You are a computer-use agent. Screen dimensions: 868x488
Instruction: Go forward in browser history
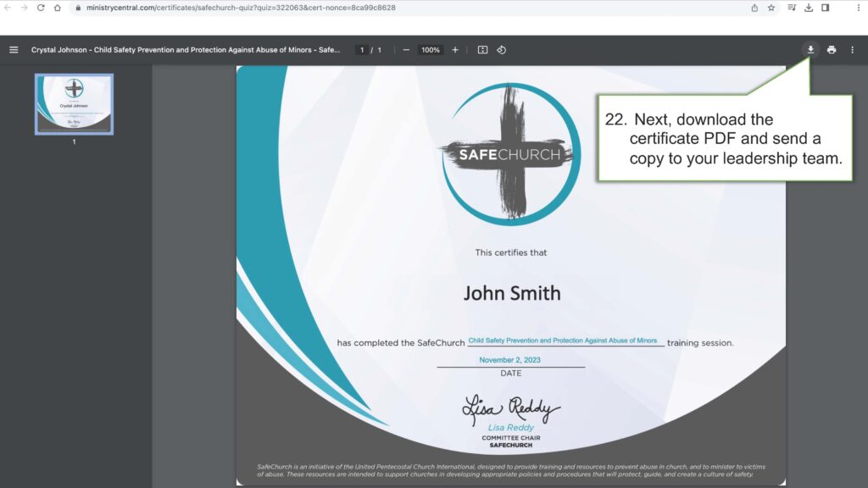pos(24,8)
